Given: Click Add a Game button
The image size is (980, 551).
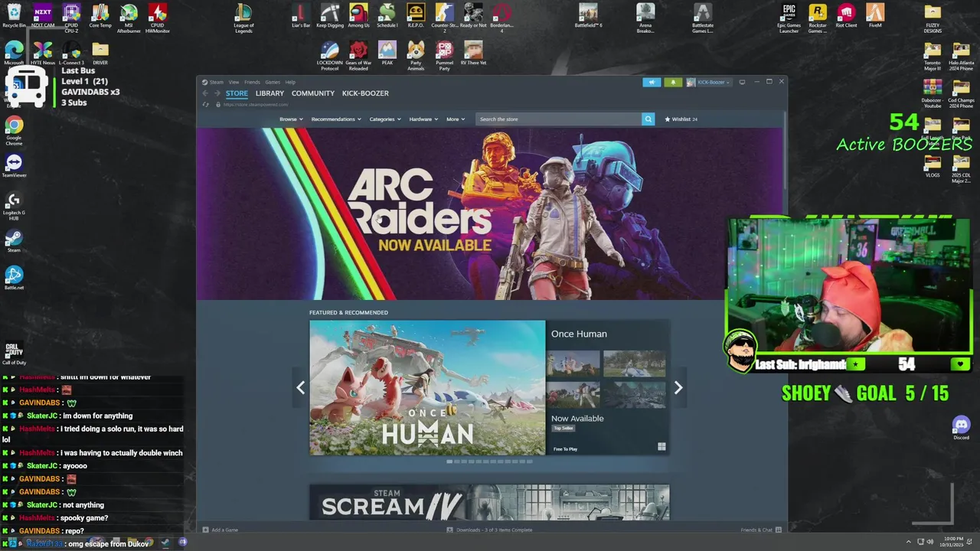Looking at the screenshot, I should click(220, 530).
